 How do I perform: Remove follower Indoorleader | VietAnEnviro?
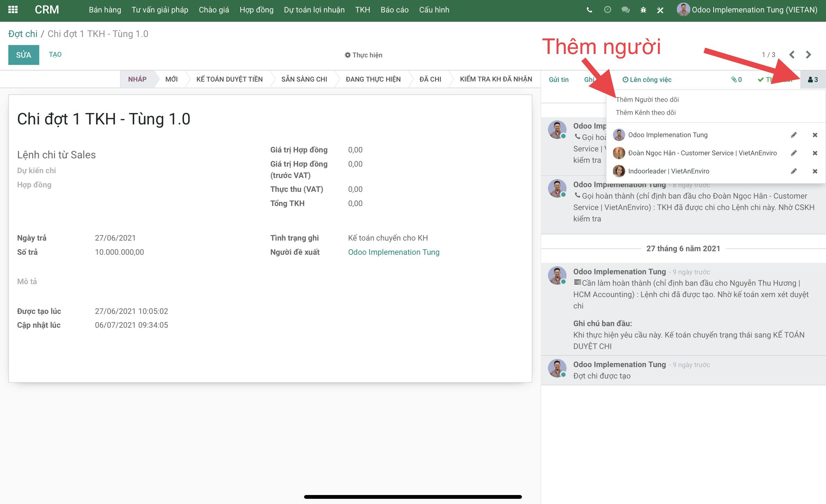815,171
